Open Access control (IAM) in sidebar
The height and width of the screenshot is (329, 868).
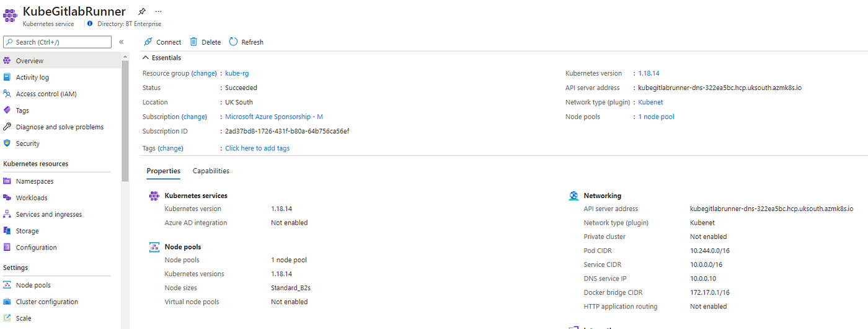[x=46, y=94]
